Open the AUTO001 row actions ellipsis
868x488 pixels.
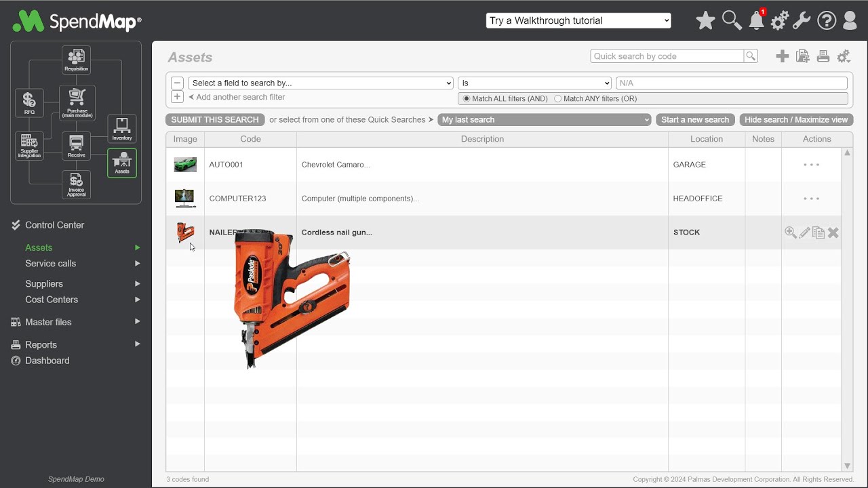tap(812, 165)
